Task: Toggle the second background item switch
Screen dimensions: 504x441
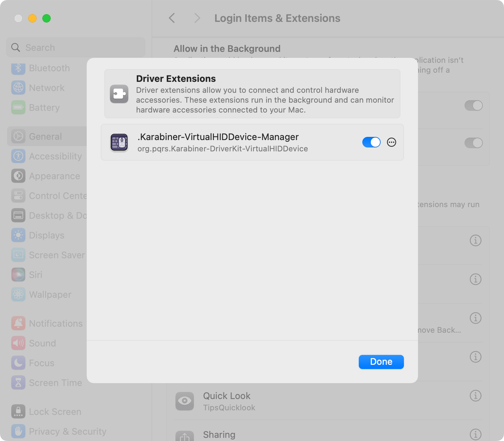Action: (x=473, y=143)
